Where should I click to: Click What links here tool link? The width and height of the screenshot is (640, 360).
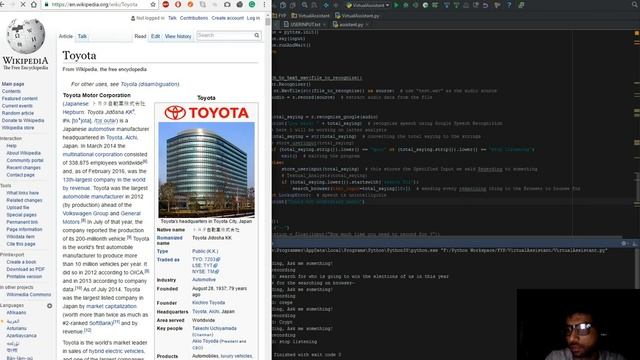click(22, 193)
